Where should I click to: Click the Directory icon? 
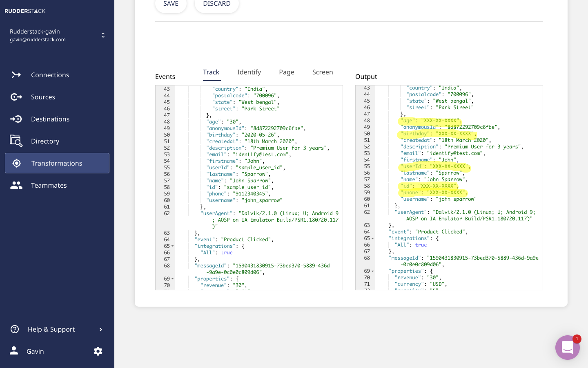click(x=16, y=141)
